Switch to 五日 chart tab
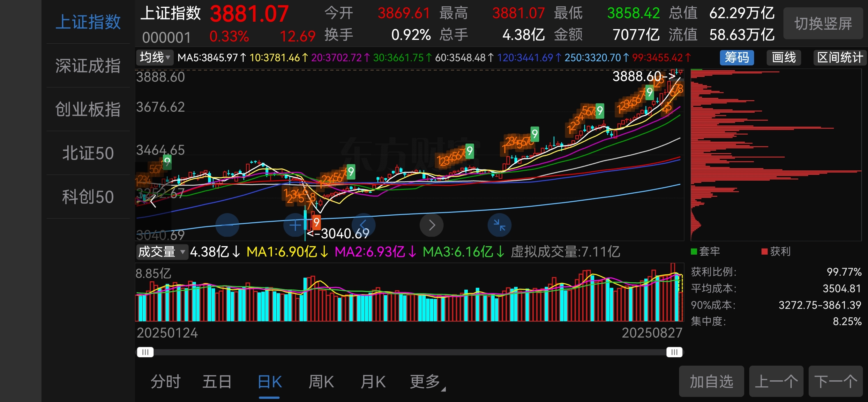Image resolution: width=868 pixels, height=402 pixels. point(217,382)
